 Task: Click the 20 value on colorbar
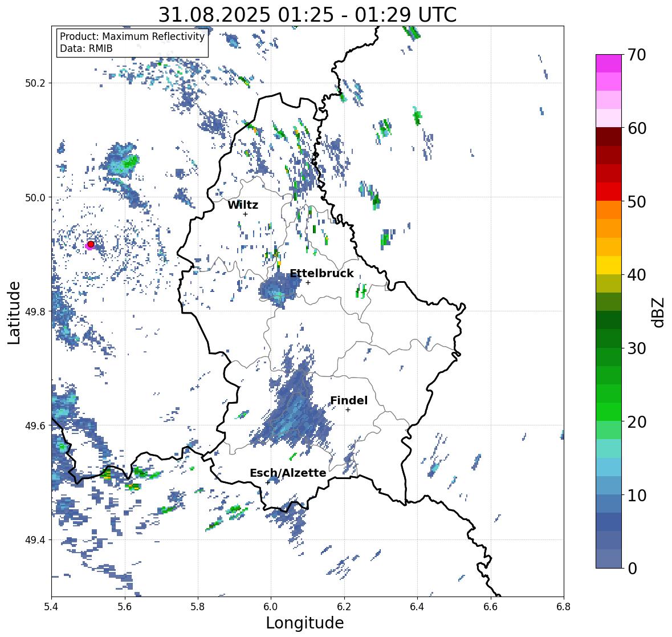[637, 421]
